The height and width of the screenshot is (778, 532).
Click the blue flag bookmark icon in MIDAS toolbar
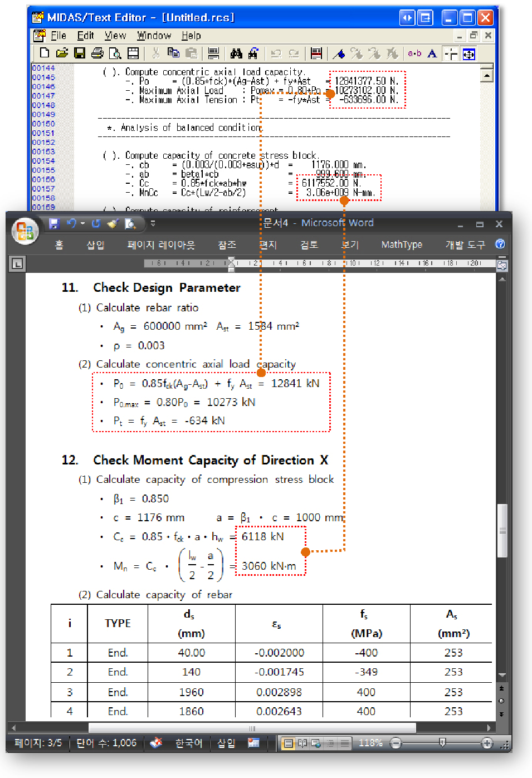(x=339, y=53)
